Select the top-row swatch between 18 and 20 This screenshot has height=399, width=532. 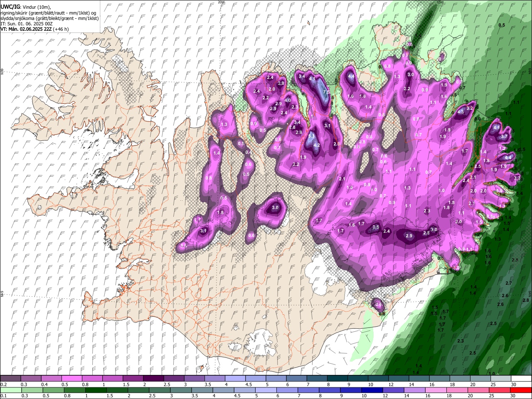click(x=461, y=379)
